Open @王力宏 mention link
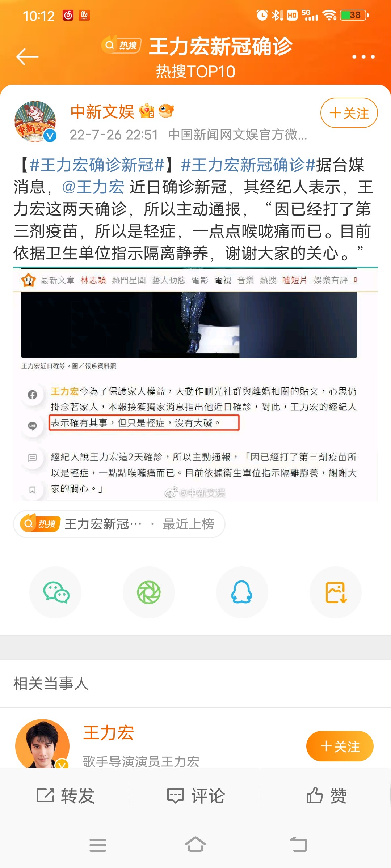391x868 pixels. tap(93, 187)
